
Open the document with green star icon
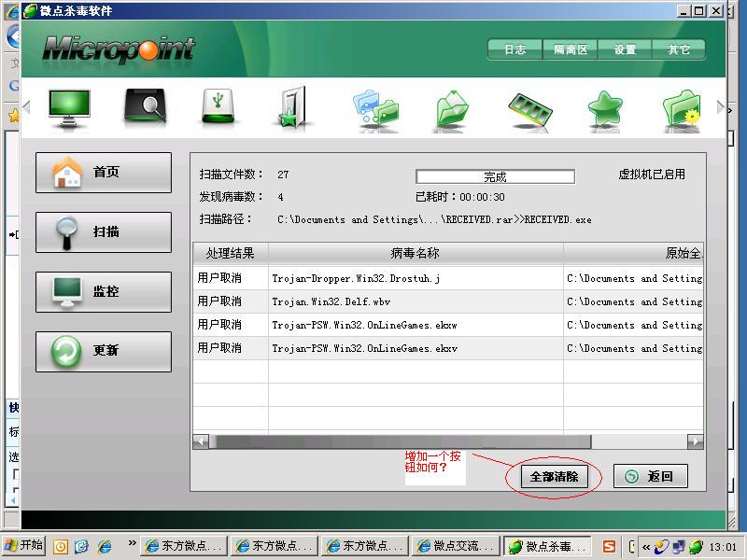(292, 107)
